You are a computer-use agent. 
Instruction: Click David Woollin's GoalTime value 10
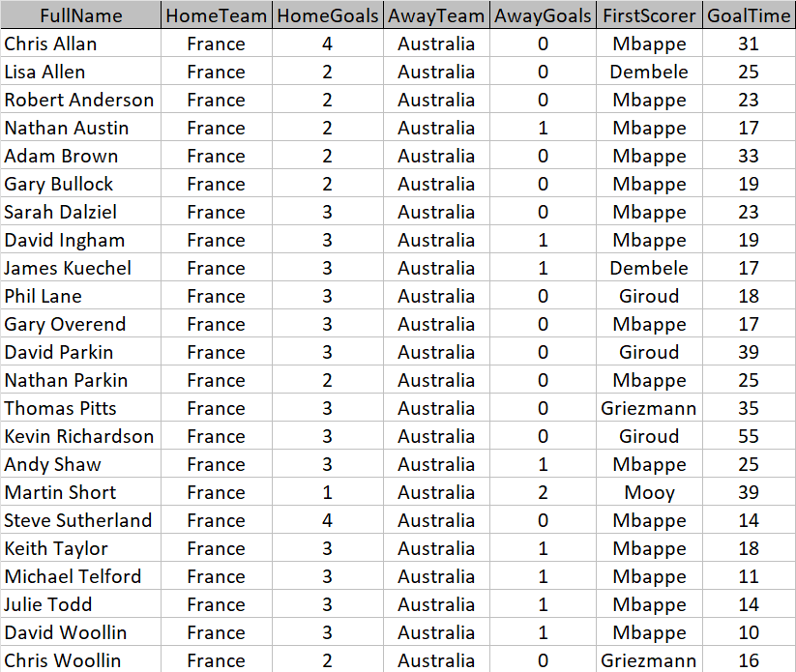[x=749, y=632]
